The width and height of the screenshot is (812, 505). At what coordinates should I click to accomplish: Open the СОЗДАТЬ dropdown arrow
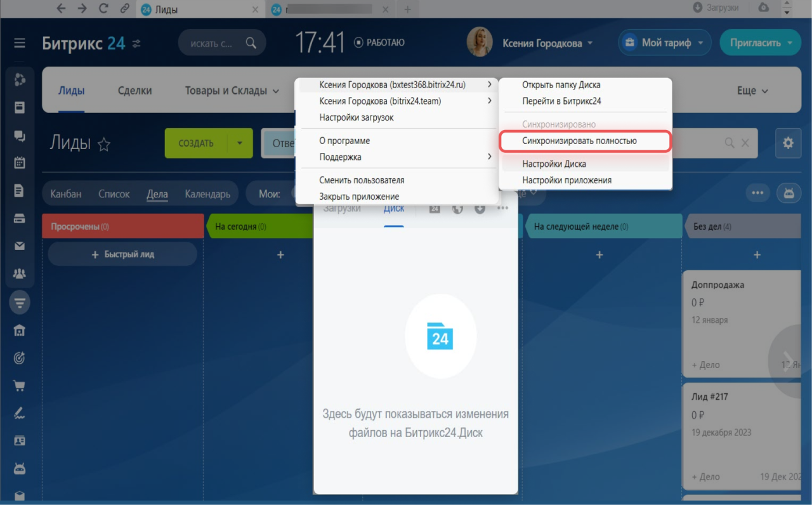pyautogui.click(x=240, y=143)
